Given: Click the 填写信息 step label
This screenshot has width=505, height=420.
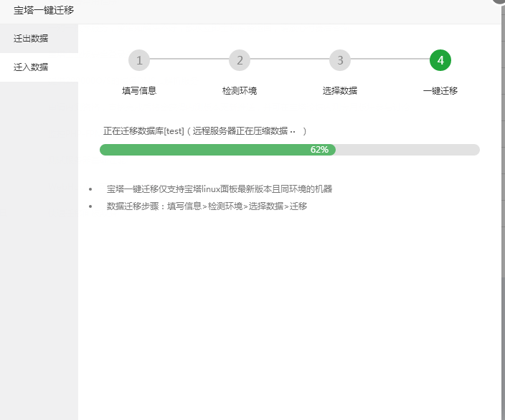Looking at the screenshot, I should 139,91.
